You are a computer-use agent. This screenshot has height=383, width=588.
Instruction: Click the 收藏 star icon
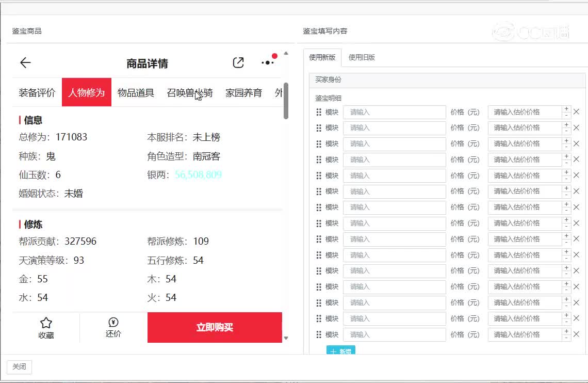46,323
